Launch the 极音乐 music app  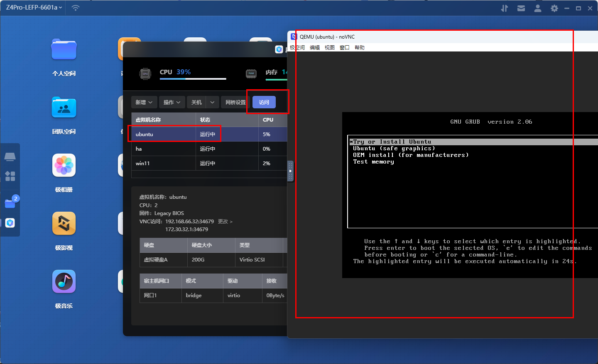[x=64, y=282]
